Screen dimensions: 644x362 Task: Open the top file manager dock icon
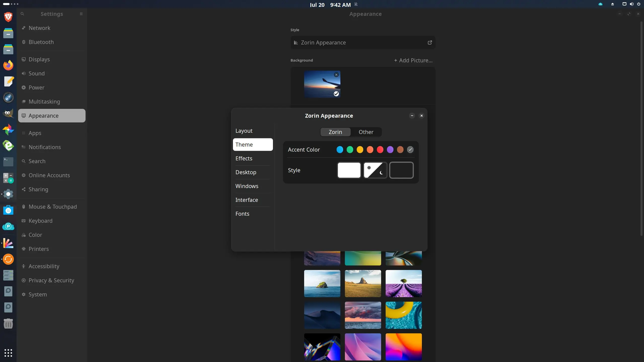click(8, 33)
